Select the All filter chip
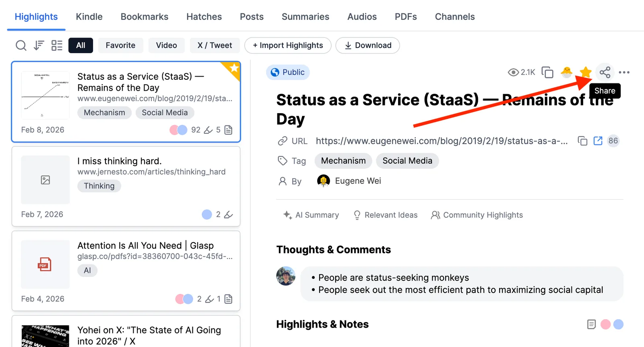The height and width of the screenshot is (347, 644). [80, 46]
